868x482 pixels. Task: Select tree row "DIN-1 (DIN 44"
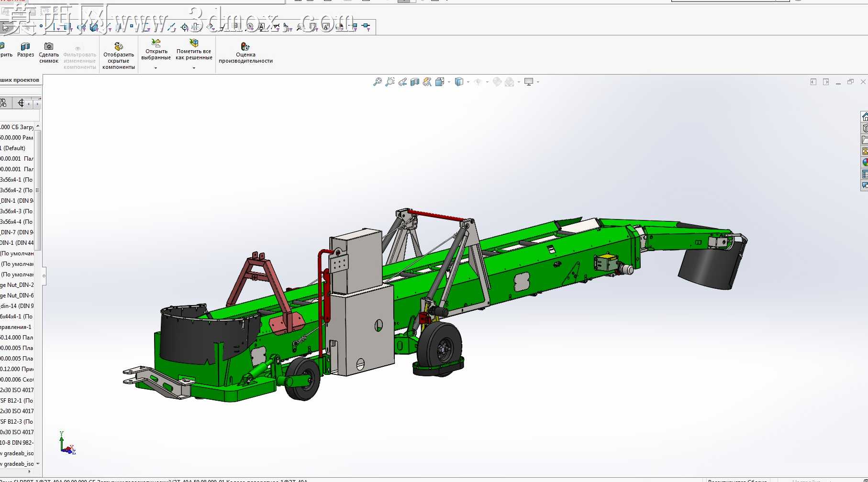[x=17, y=243]
